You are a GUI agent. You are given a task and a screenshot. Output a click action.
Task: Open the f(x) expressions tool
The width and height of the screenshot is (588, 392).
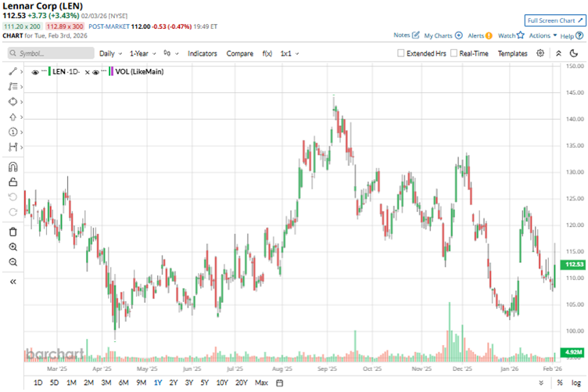(267, 53)
